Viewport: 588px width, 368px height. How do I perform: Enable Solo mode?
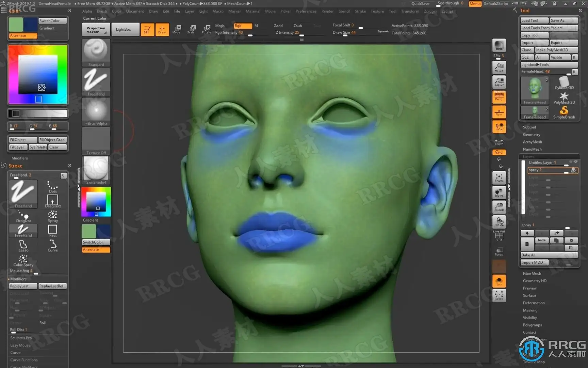499,281
